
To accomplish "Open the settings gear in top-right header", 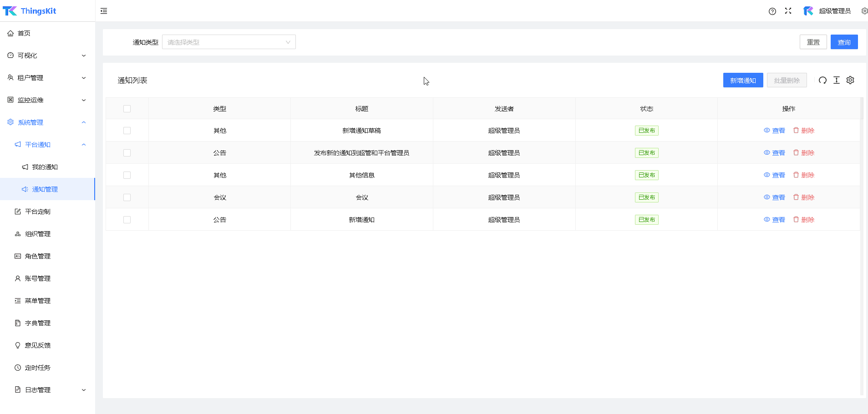I will click(x=864, y=11).
